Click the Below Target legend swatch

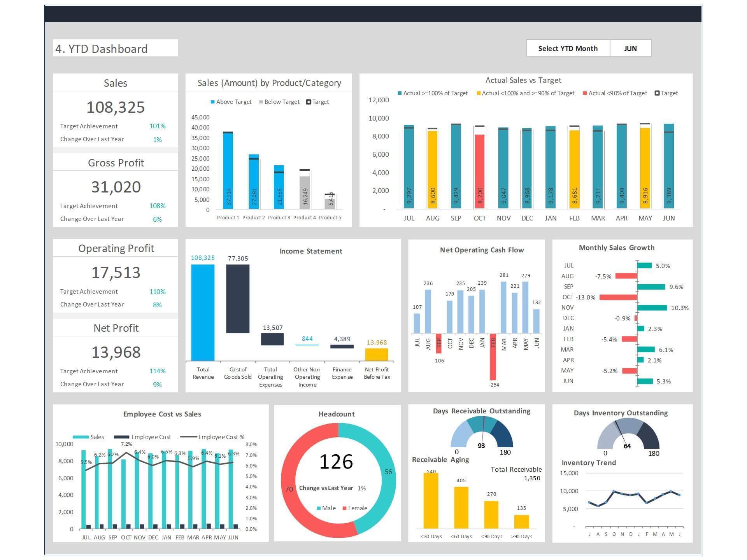pyautogui.click(x=261, y=102)
